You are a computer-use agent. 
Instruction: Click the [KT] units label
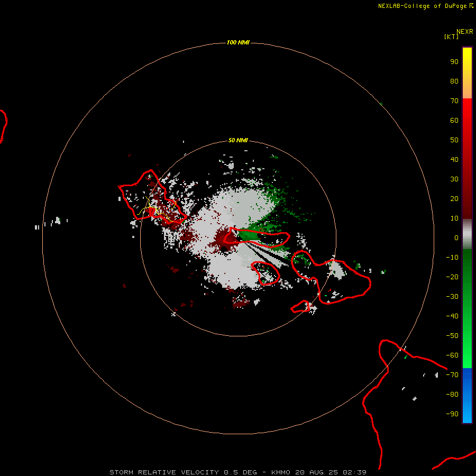[451, 36]
